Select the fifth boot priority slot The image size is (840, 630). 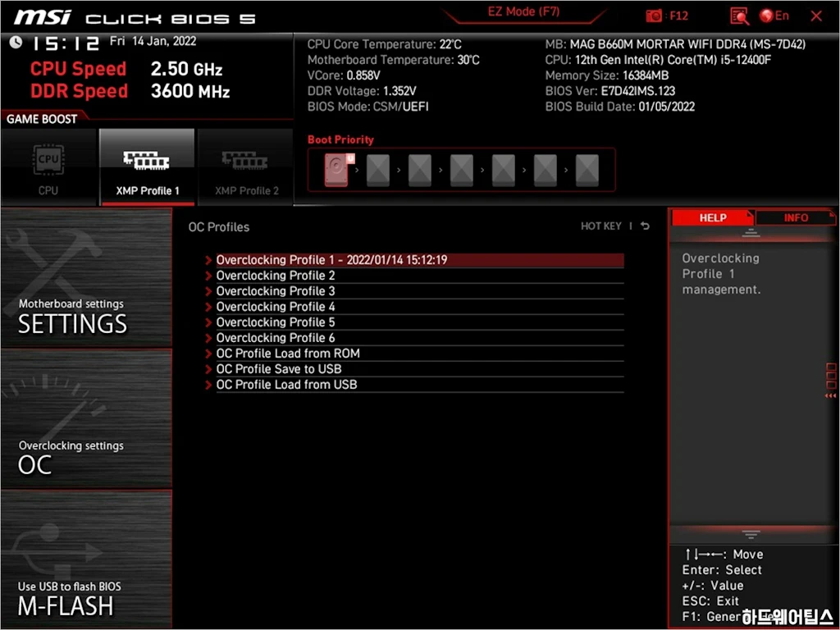point(504,171)
